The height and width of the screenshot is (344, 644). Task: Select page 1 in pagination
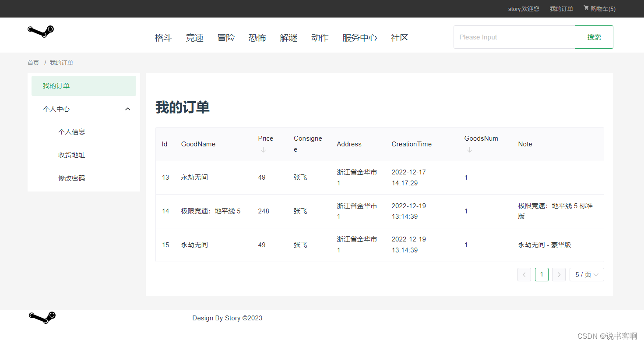(542, 275)
